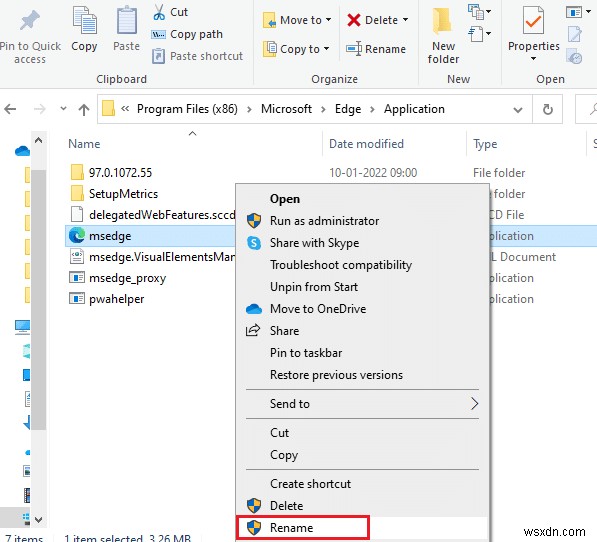
Task: Choose Run as administrator
Action: point(324,221)
